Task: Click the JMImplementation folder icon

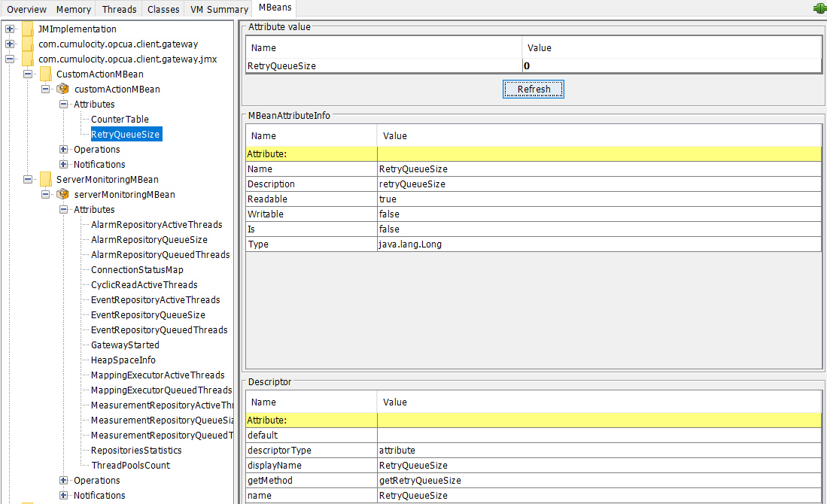Action: click(27, 29)
